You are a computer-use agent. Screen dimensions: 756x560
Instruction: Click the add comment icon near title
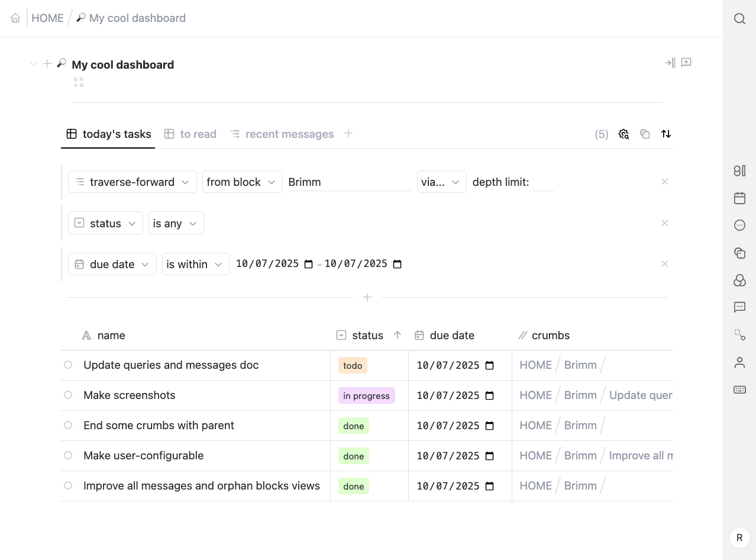click(x=686, y=63)
